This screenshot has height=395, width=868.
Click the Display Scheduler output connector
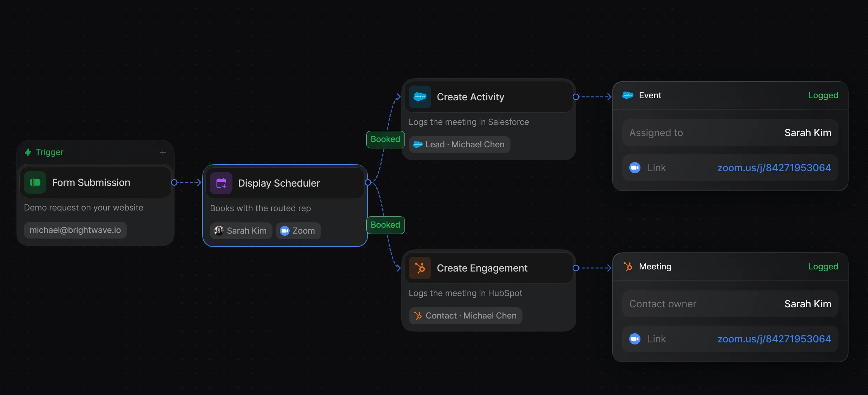368,182
